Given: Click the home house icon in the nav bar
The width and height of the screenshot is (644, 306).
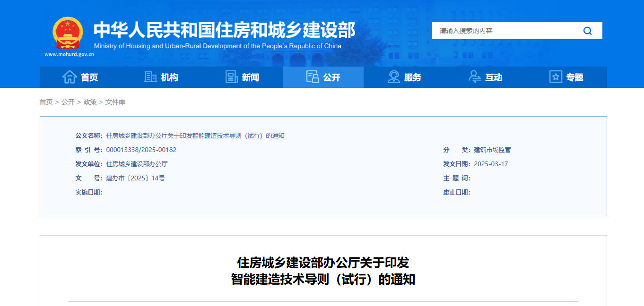Looking at the screenshot, I should click(70, 77).
